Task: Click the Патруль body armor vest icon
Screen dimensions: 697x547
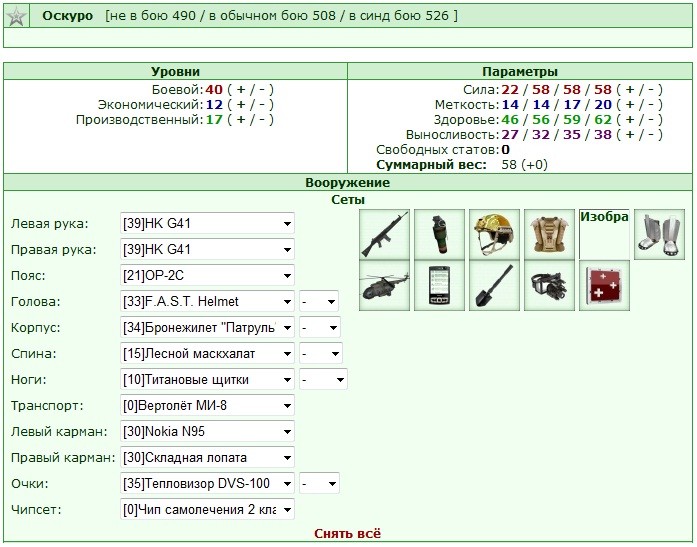Action: click(x=549, y=235)
